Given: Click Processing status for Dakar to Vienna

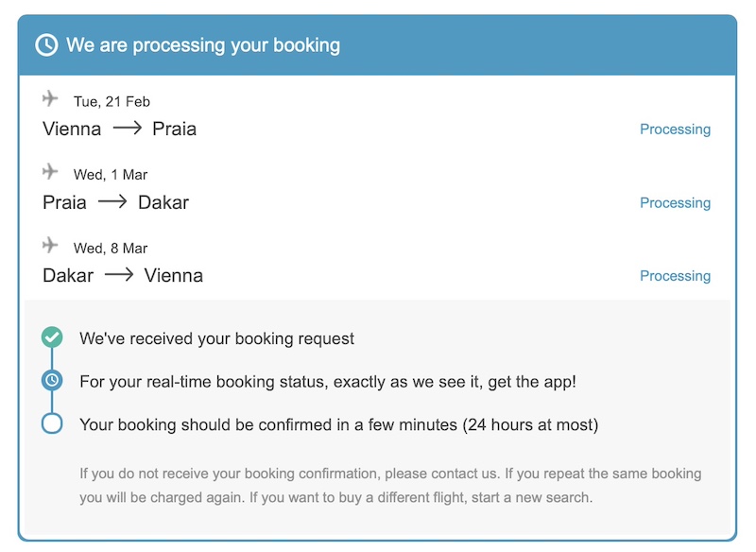Looking at the screenshot, I should pos(675,276).
